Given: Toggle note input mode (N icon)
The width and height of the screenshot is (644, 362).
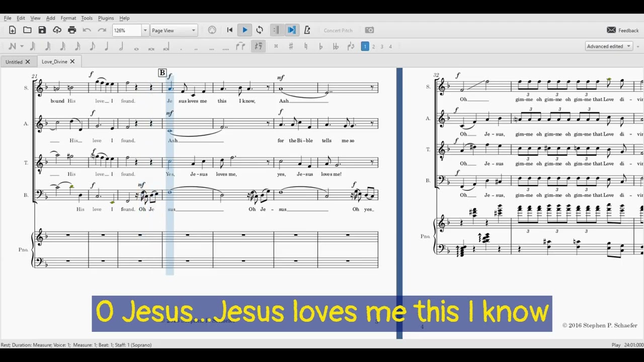Looking at the screenshot, I should pos(13,46).
